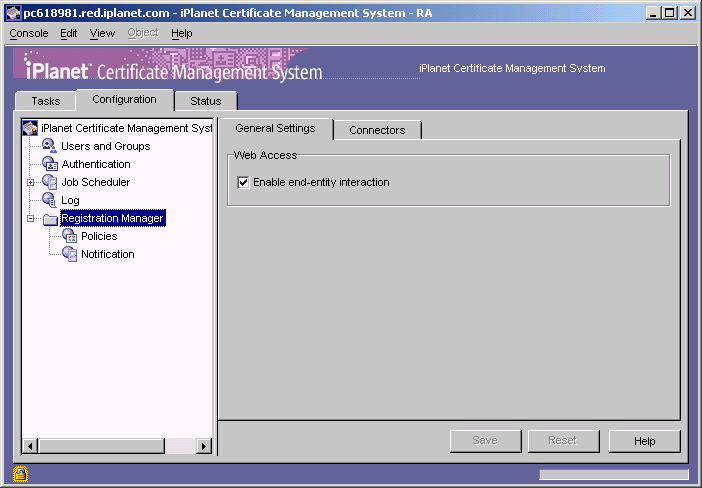Close the Certificate Management System window
Image resolution: width=702 pixels, height=488 pixels.
pyautogui.click(x=687, y=13)
